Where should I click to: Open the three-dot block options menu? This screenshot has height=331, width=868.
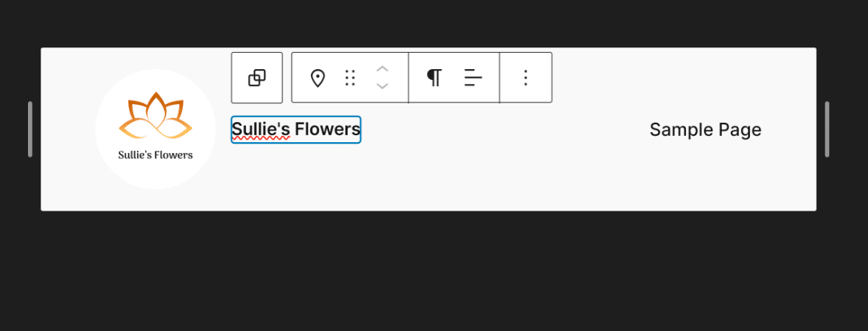(526, 78)
